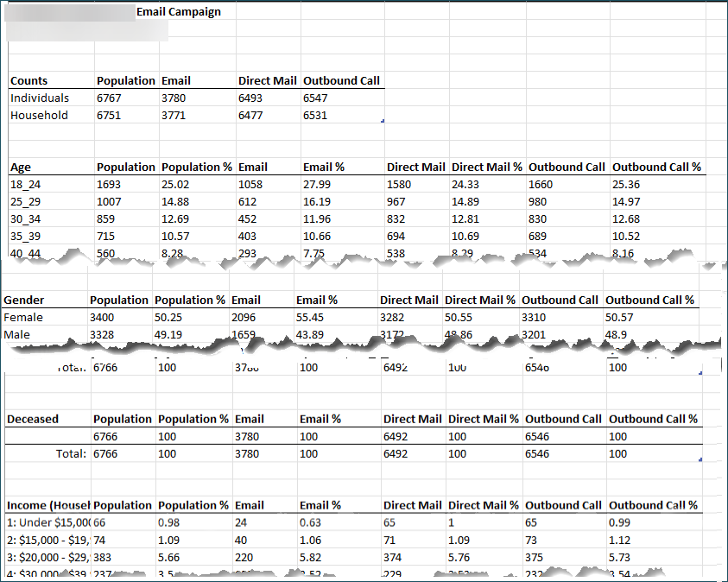
Task: Click the 25_29 Outbound Call value 980
Action: (x=540, y=201)
